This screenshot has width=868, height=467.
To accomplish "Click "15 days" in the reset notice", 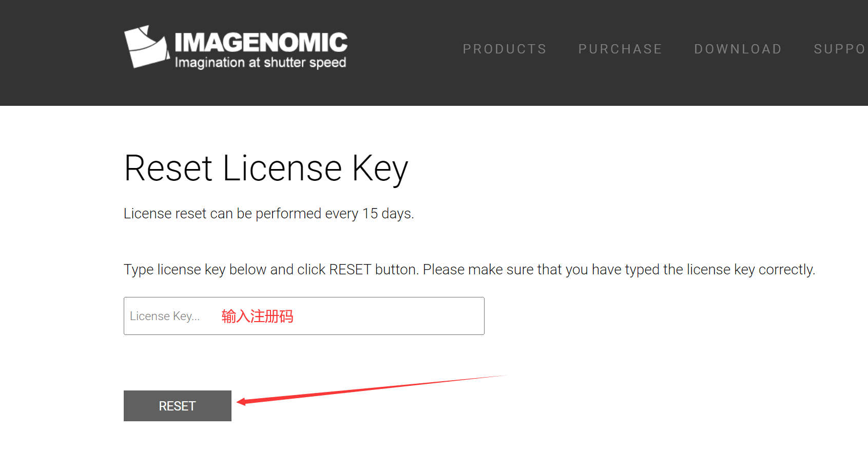I will [x=387, y=214].
